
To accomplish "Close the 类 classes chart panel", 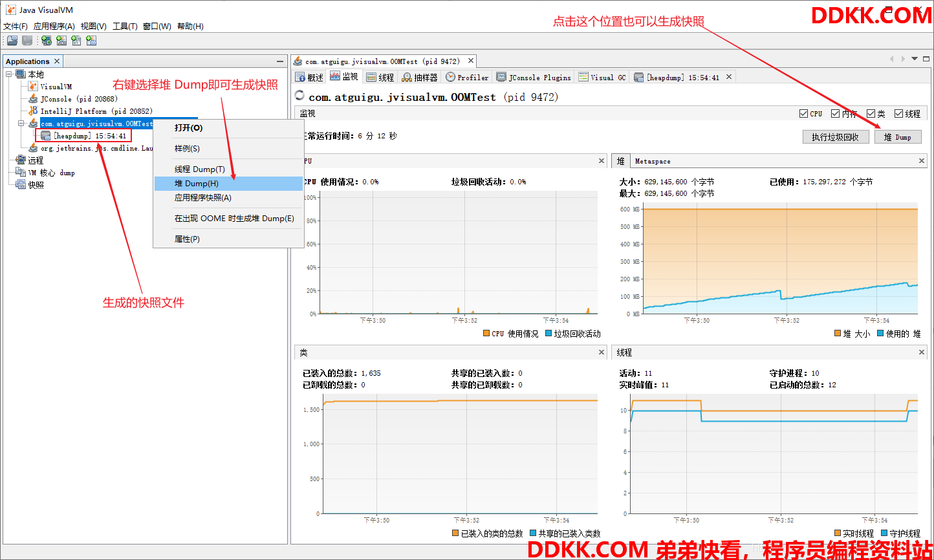I will point(602,352).
